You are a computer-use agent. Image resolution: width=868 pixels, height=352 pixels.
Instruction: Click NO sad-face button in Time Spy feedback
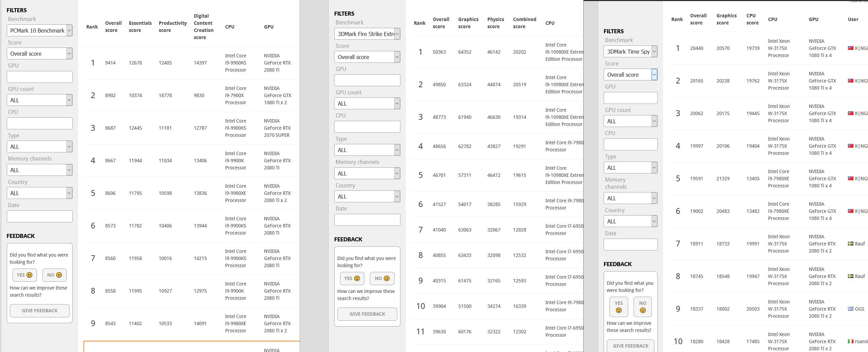pyautogui.click(x=643, y=307)
